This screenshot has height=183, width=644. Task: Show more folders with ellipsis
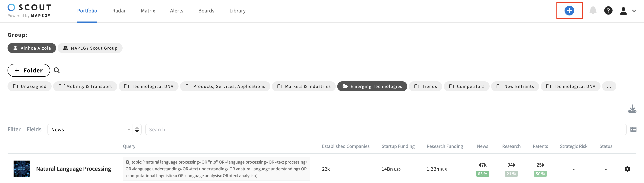point(609,86)
